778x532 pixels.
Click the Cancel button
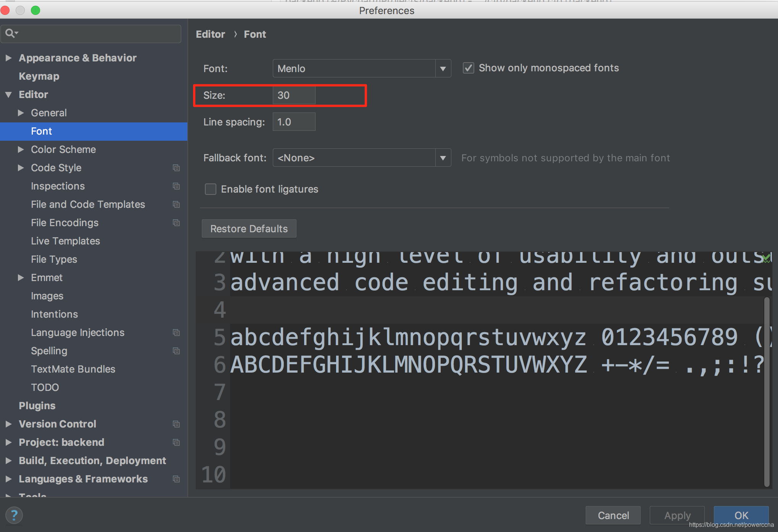[x=613, y=515]
